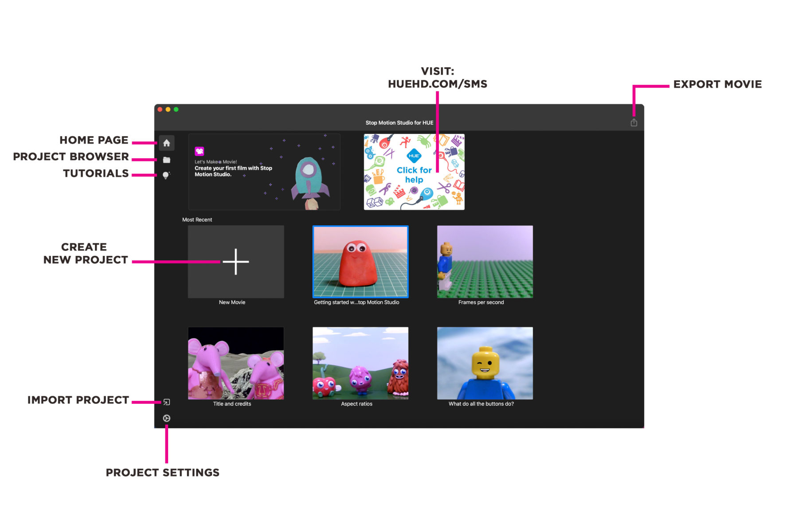
Task: Open the 'Aspect ratios' project
Action: tap(360, 363)
